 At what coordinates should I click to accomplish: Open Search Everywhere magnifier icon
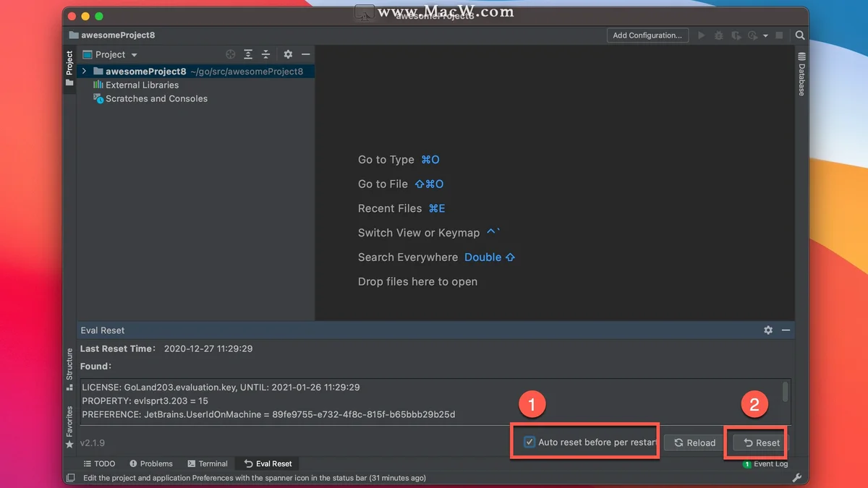pos(800,35)
